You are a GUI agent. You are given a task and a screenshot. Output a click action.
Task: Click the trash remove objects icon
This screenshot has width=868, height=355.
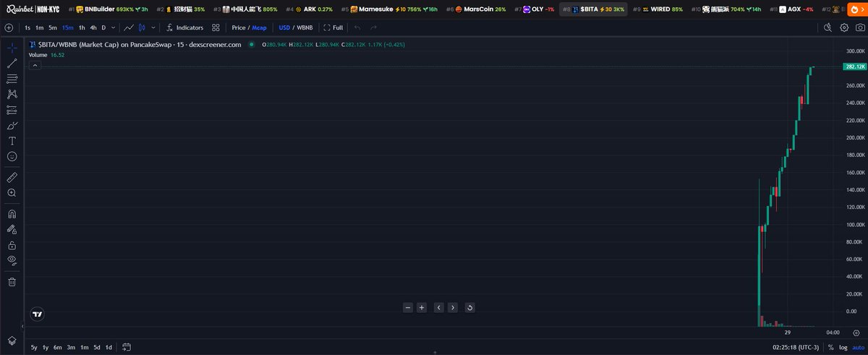pyautogui.click(x=12, y=282)
